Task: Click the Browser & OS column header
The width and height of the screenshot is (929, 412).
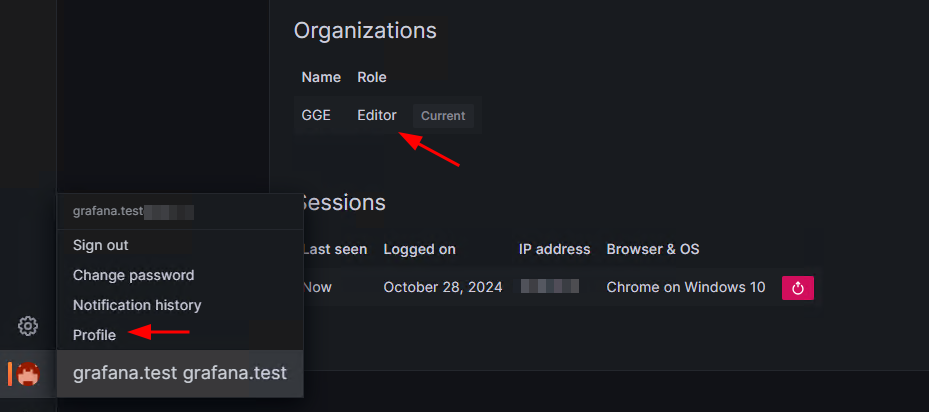Action: (x=653, y=249)
